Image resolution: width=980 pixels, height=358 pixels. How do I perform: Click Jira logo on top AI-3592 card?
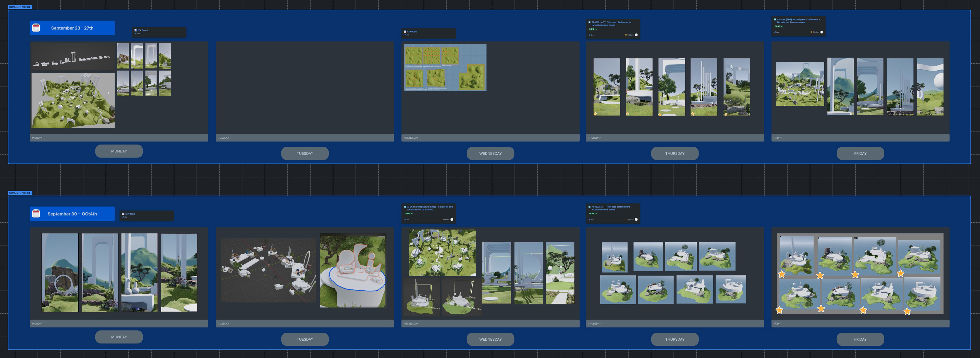coord(590,35)
